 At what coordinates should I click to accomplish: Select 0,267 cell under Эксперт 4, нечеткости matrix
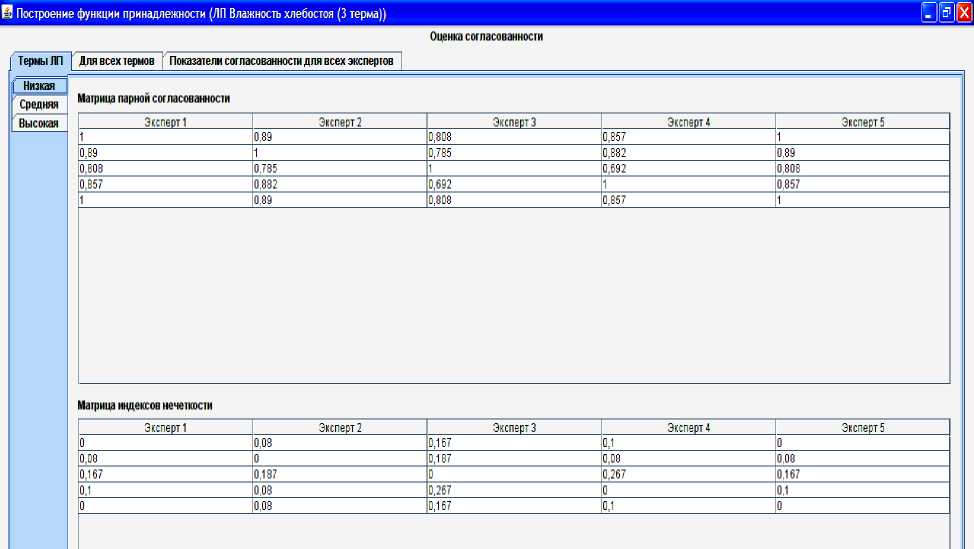(x=688, y=474)
